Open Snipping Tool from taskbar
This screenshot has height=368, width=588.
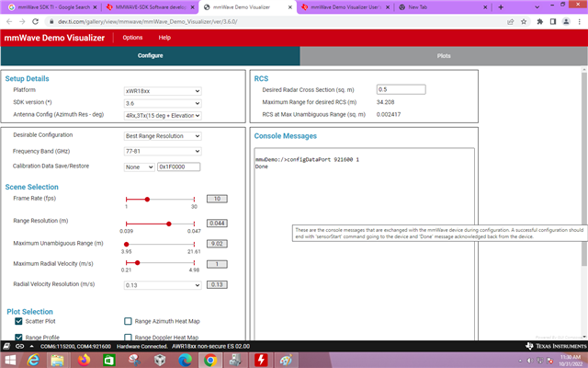[134, 361]
